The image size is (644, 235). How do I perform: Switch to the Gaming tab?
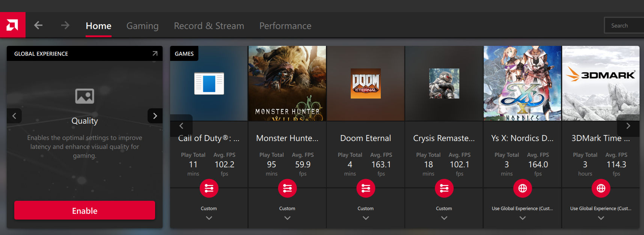pos(142,26)
